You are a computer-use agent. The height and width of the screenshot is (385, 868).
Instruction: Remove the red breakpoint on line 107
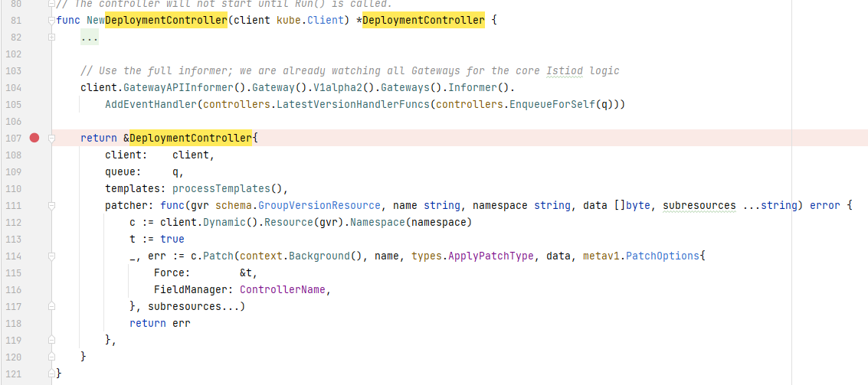point(34,138)
